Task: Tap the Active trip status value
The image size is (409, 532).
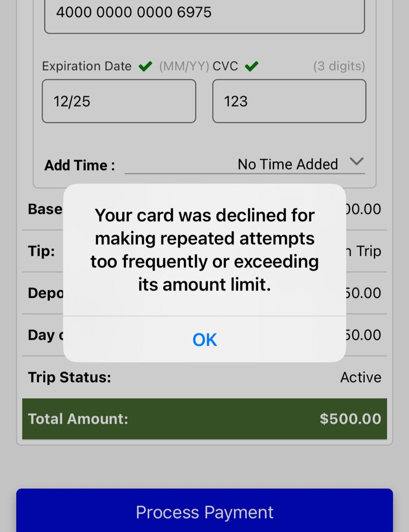Action: point(360,377)
